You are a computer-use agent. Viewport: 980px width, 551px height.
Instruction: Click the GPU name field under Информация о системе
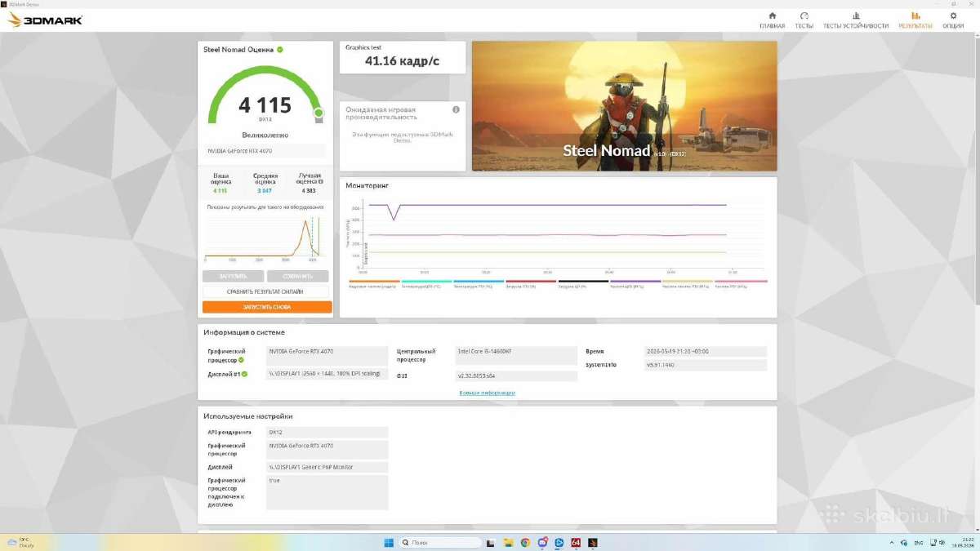(x=327, y=355)
